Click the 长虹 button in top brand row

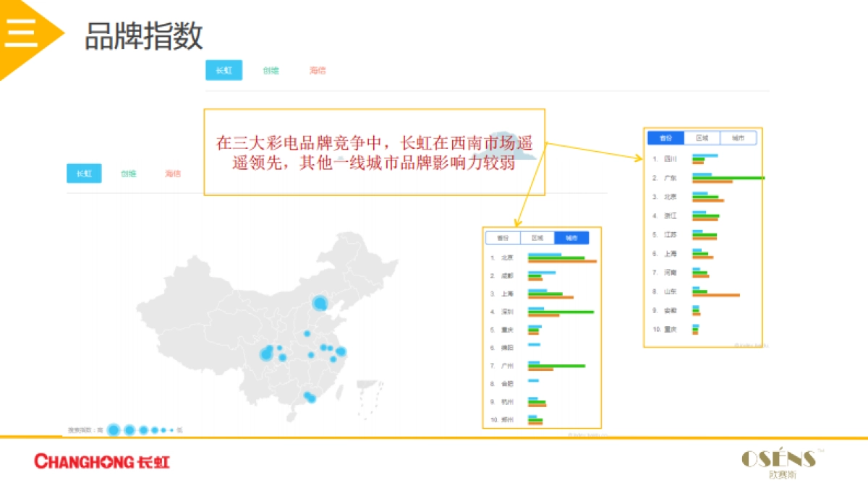point(224,70)
